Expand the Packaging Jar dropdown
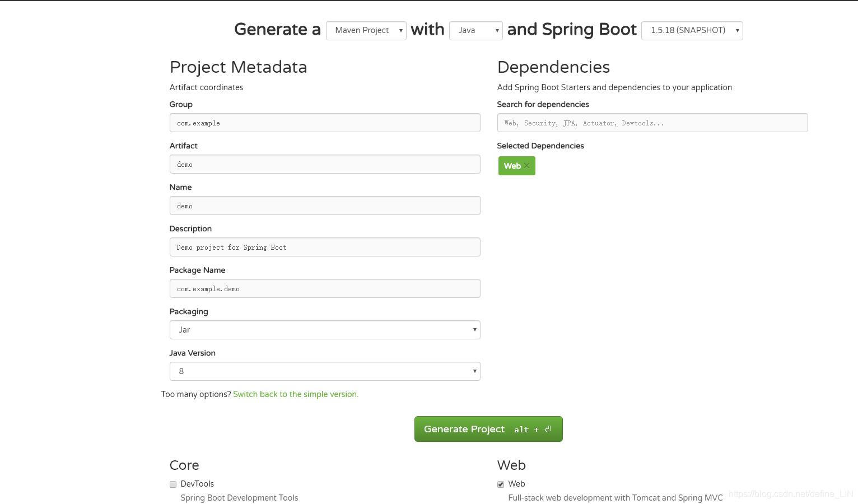The image size is (858, 504). tap(325, 330)
